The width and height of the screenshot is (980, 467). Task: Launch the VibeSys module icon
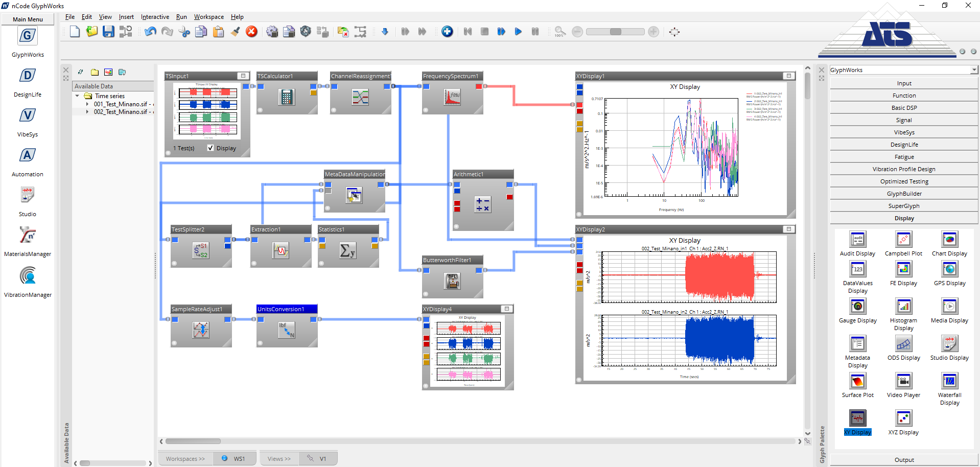tap(28, 115)
